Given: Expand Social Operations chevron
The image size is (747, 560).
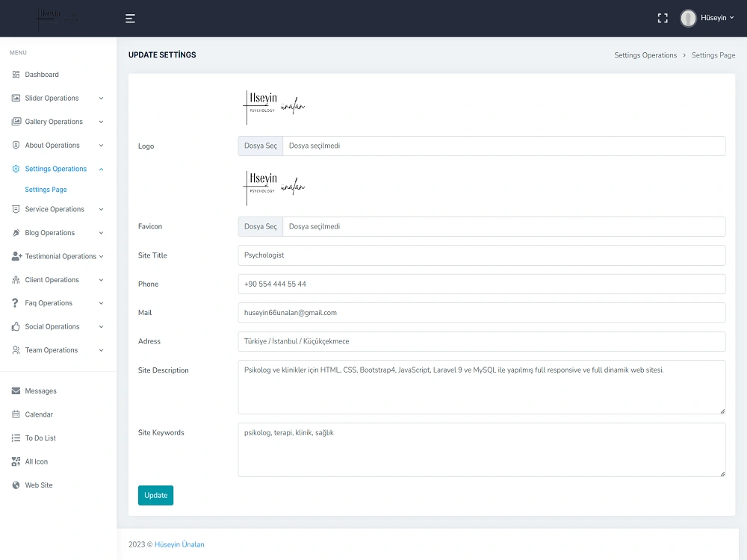Looking at the screenshot, I should point(101,327).
